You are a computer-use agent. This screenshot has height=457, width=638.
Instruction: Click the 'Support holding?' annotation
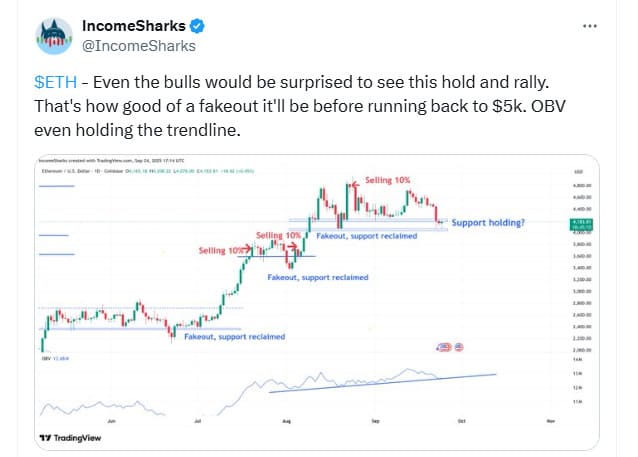coord(488,223)
